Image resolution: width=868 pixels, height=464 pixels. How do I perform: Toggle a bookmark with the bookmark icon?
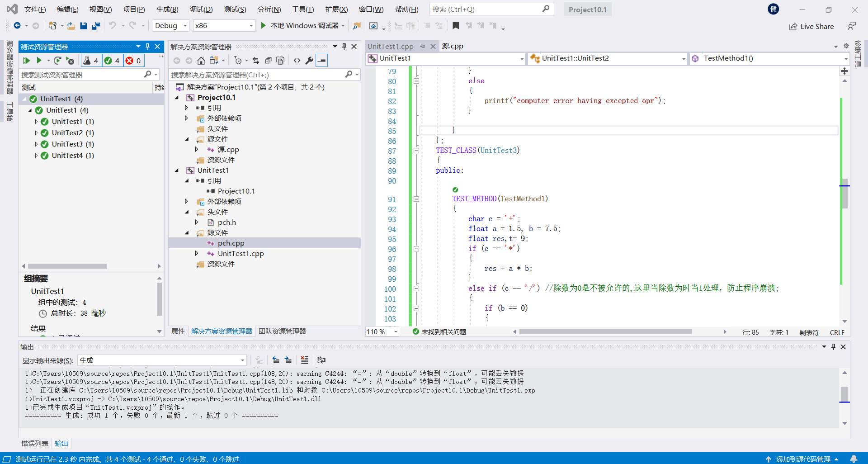tap(456, 26)
